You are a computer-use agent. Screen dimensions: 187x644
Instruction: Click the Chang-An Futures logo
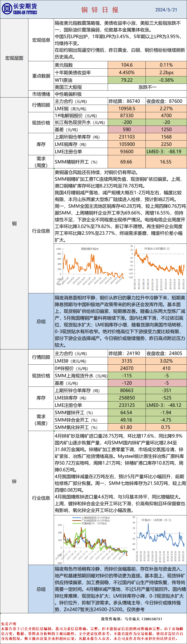(19, 9)
